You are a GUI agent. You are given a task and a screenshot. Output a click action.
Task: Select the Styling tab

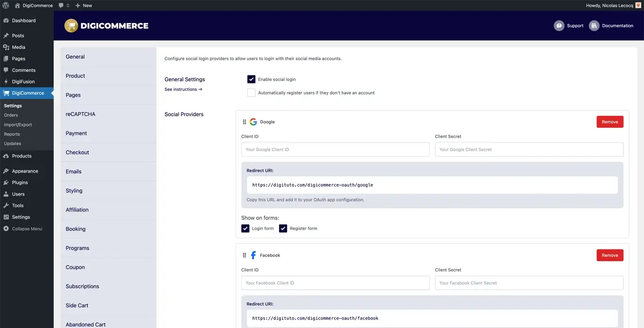point(108,191)
